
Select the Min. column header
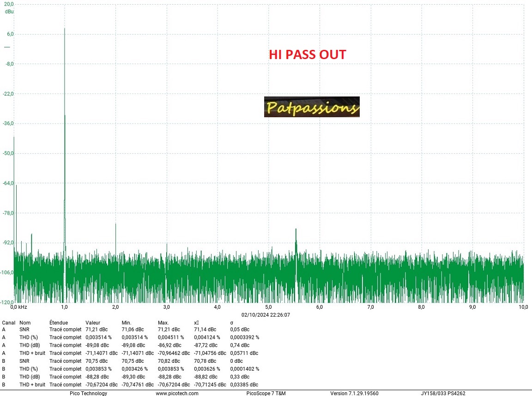pos(127,323)
